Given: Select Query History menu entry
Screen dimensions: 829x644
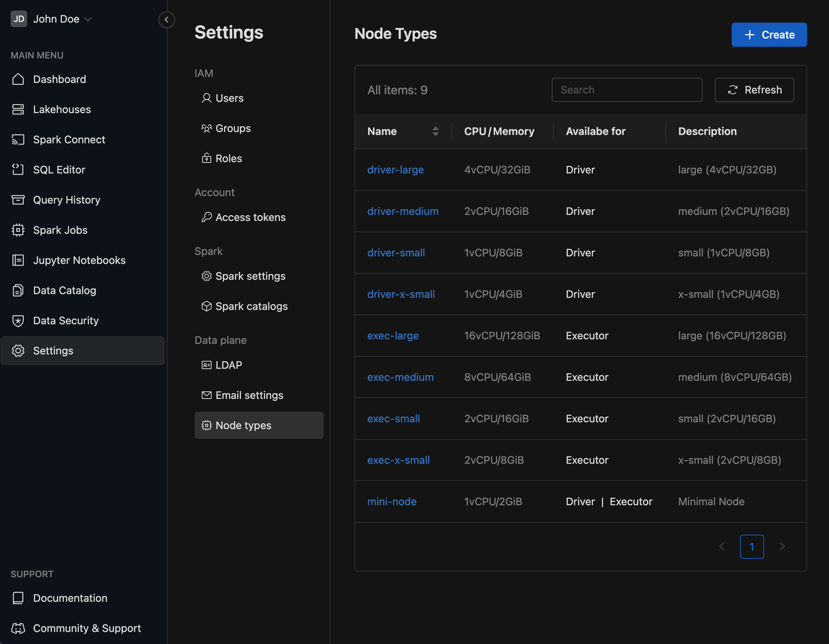Looking at the screenshot, I should click(83, 200).
